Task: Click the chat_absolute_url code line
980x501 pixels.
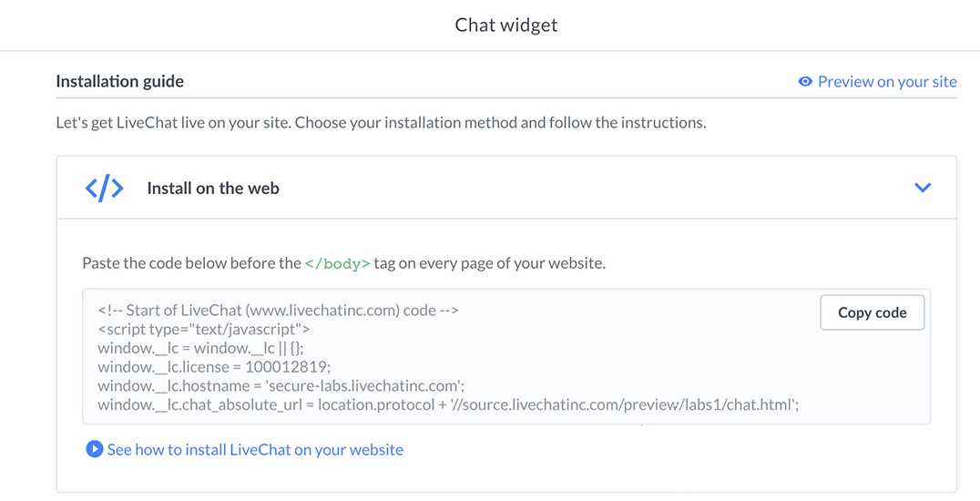Action: (448, 405)
